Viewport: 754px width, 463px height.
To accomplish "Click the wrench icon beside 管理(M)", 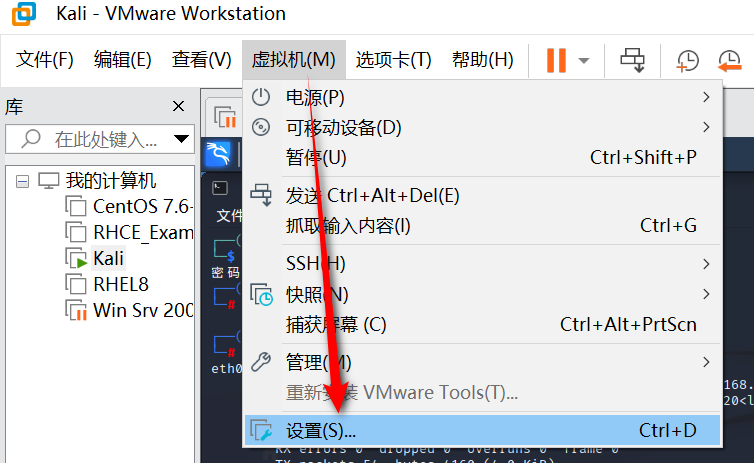I will pyautogui.click(x=261, y=362).
